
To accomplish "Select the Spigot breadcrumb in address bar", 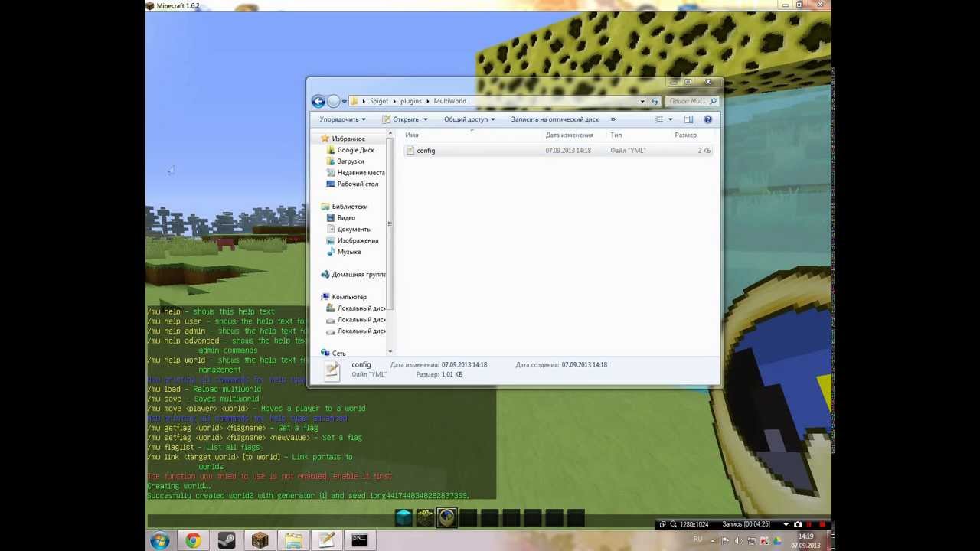I will (379, 101).
